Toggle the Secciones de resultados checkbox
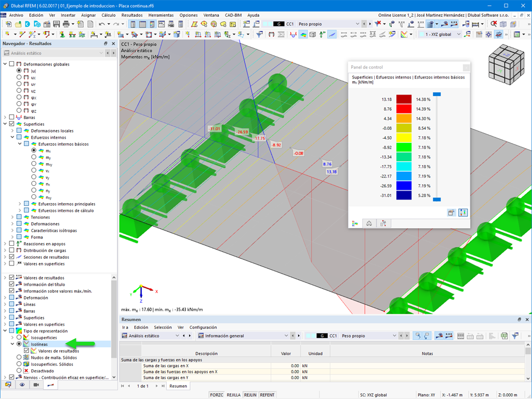Viewport: 532px width, 399px height. 11,257
